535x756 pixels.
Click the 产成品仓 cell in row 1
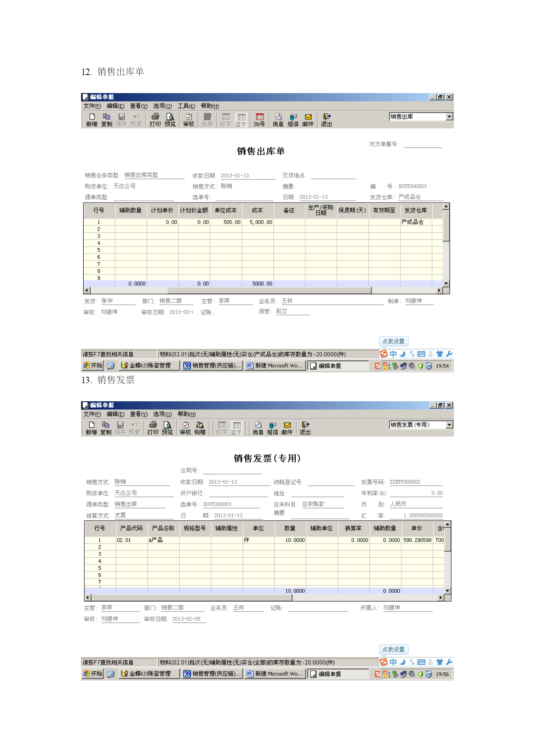tap(416, 222)
